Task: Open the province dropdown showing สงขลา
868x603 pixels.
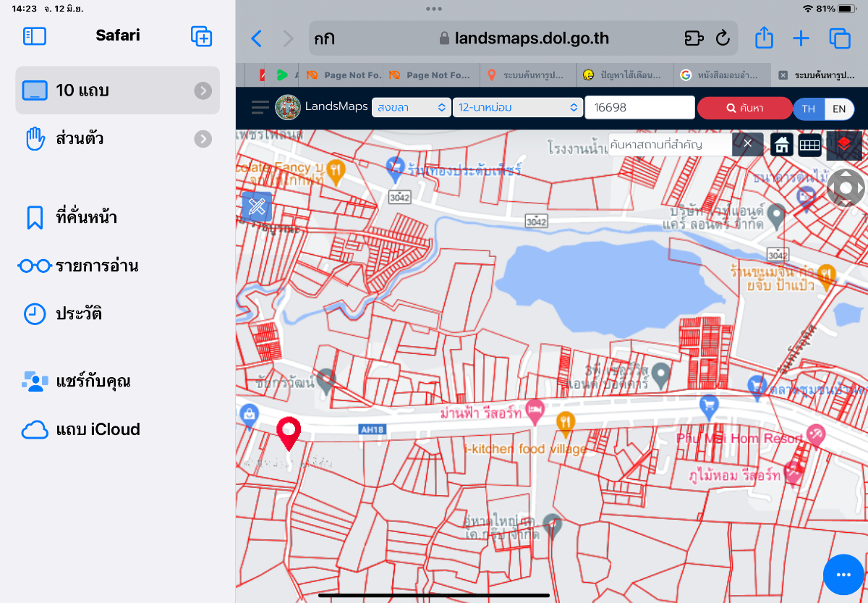Action: point(412,108)
